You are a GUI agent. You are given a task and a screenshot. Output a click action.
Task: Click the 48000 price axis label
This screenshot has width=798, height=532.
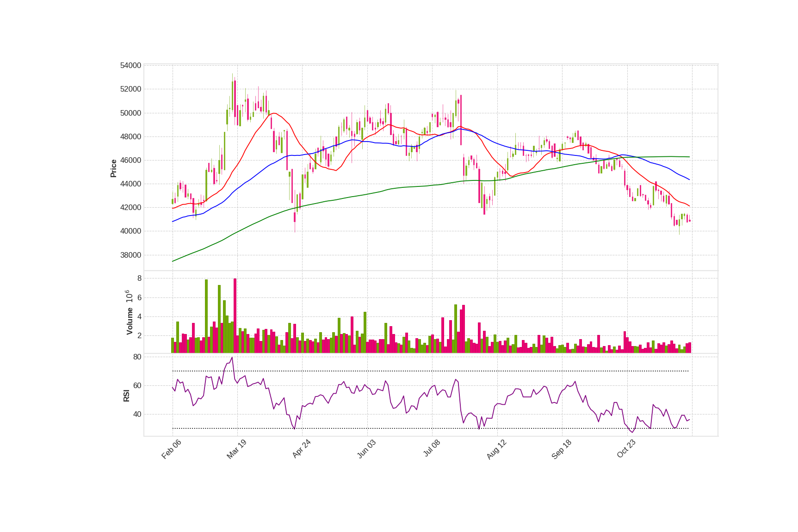point(130,136)
